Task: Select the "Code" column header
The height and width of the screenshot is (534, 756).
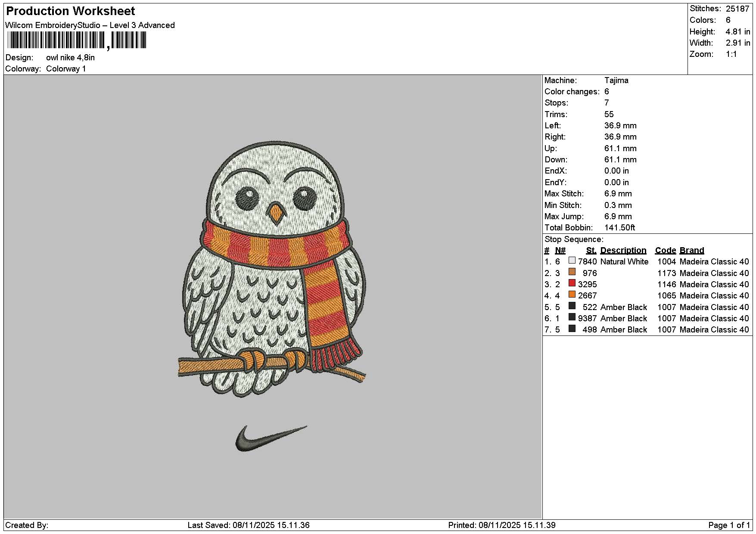Action: click(666, 251)
